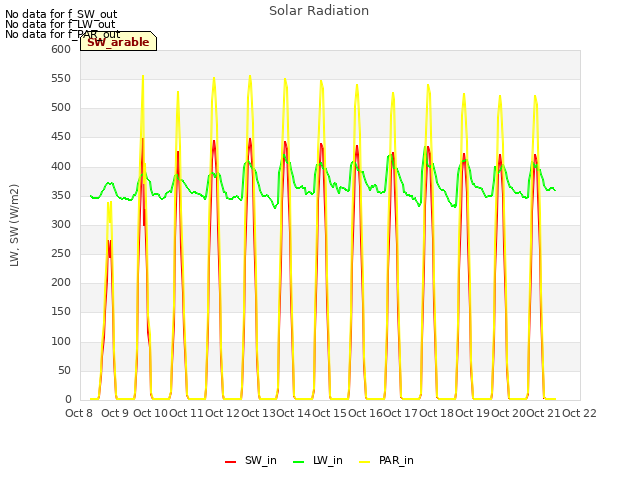This screenshot has height=480, width=640.
Task: Click the 500 y-axis tick label
Action: click(61, 108)
